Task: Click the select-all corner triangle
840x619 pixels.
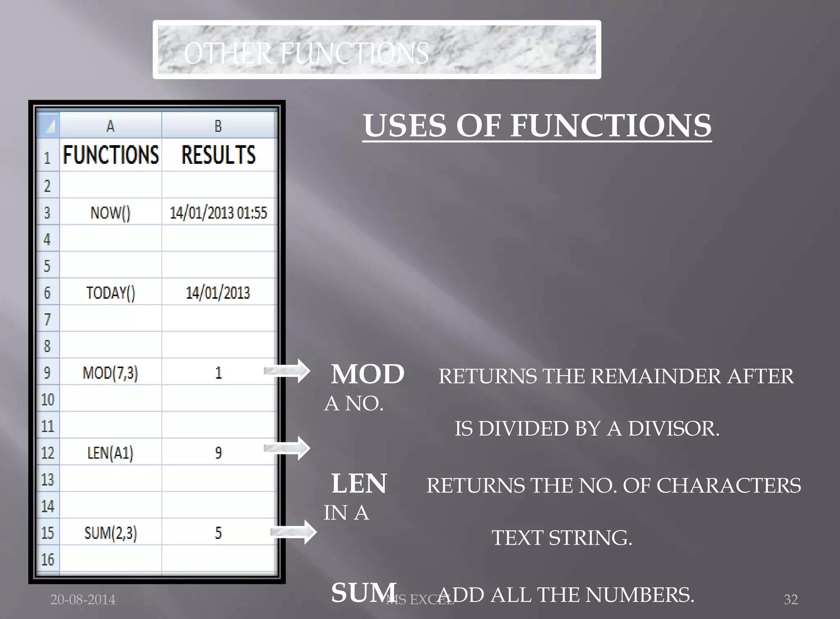Action: tap(48, 125)
